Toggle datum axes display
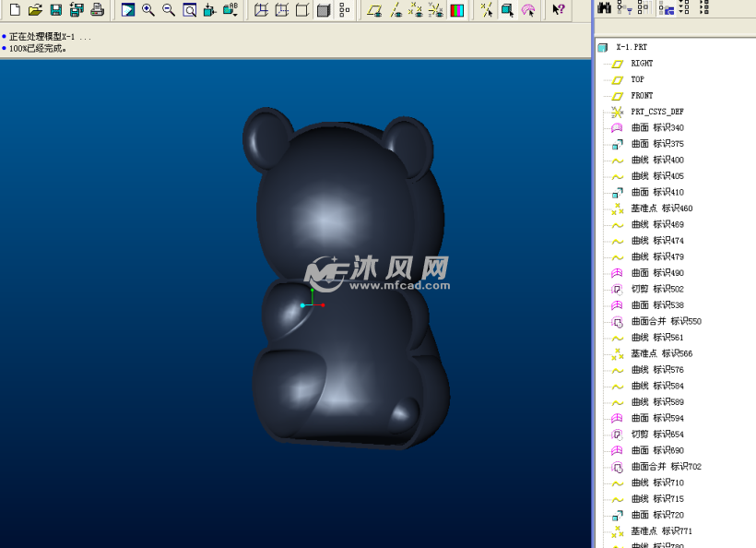Image resolution: width=756 pixels, height=548 pixels. [396, 9]
